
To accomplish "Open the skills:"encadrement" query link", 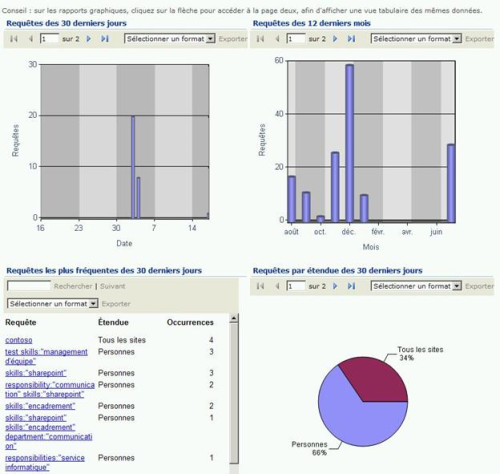I will (40, 406).
